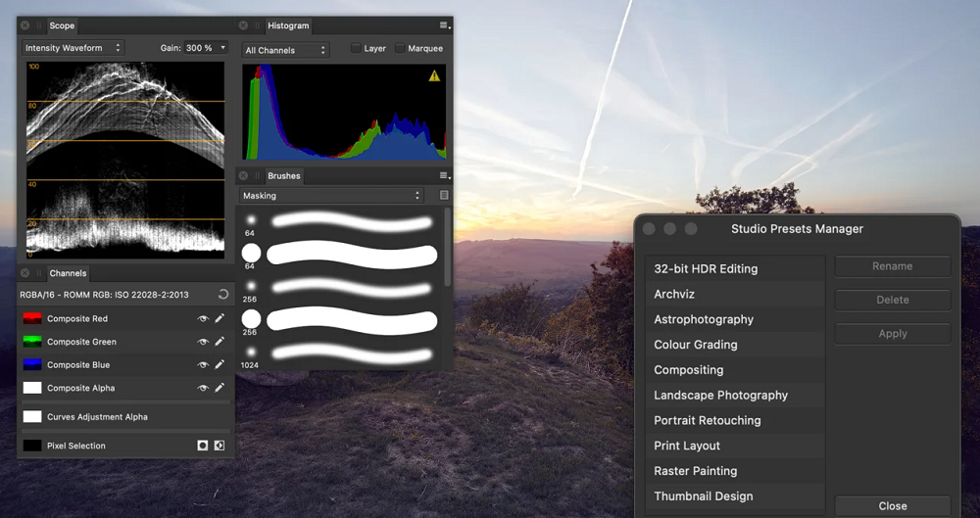980x518 pixels.
Task: Hide the Composite Green channel
Action: tap(203, 342)
